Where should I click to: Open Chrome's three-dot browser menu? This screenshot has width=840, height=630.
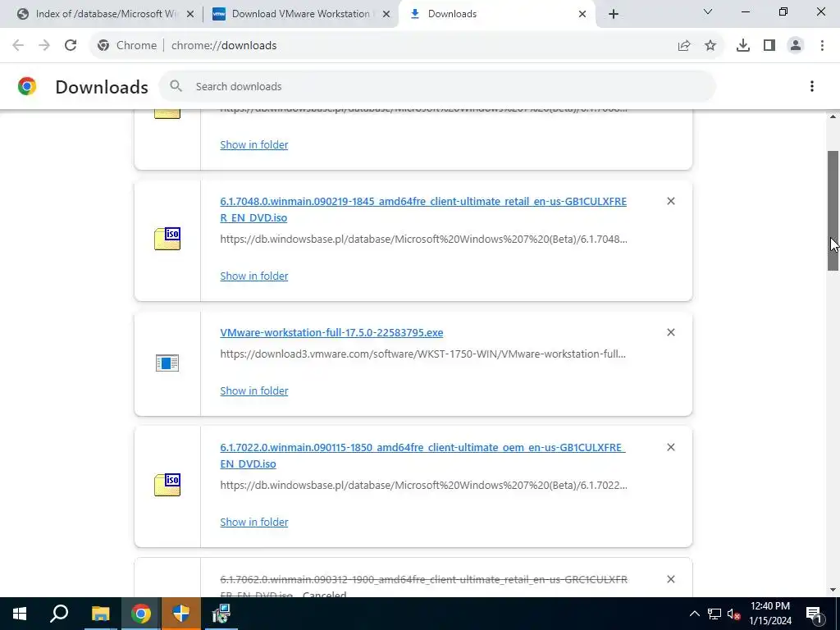(822, 46)
